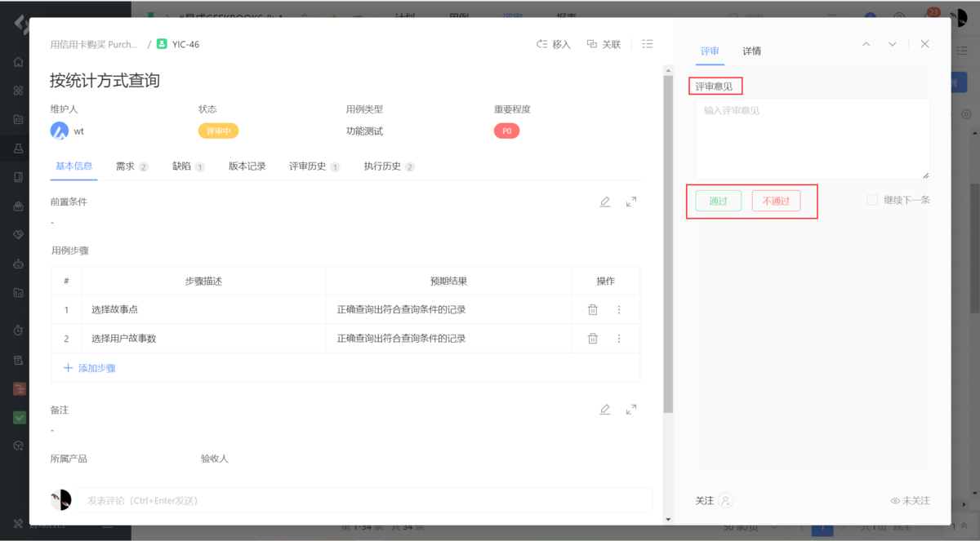This screenshot has height=541, width=980.
Task: Click the hexagon settings icon in background
Action: tap(966, 114)
